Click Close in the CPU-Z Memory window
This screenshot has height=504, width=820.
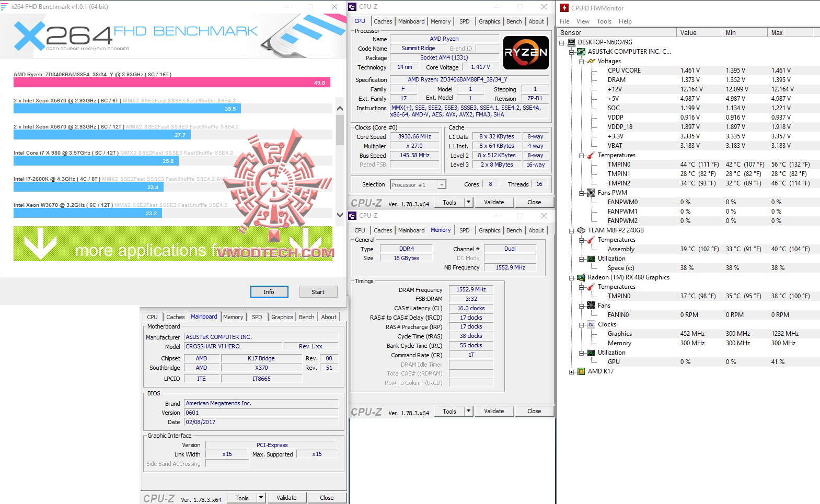click(x=534, y=411)
